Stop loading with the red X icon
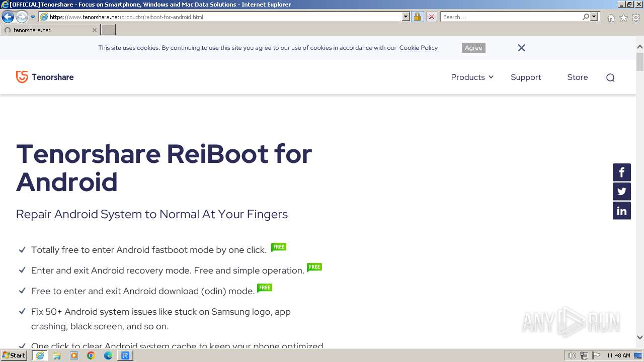 [x=432, y=17]
